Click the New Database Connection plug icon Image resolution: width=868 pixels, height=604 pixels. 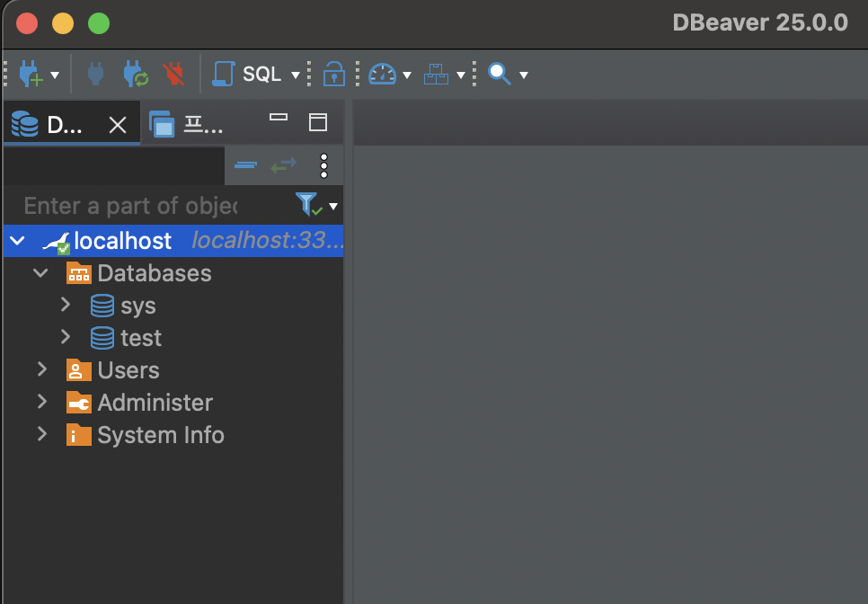point(31,74)
